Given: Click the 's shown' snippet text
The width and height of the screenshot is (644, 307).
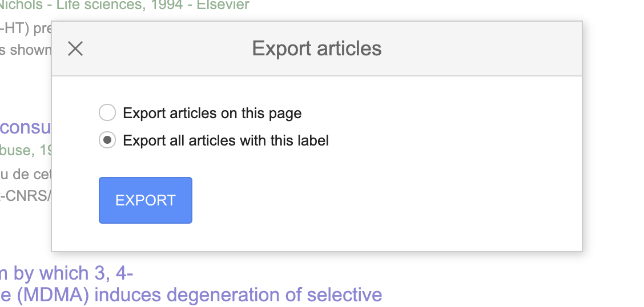Looking at the screenshot, I should [26, 50].
